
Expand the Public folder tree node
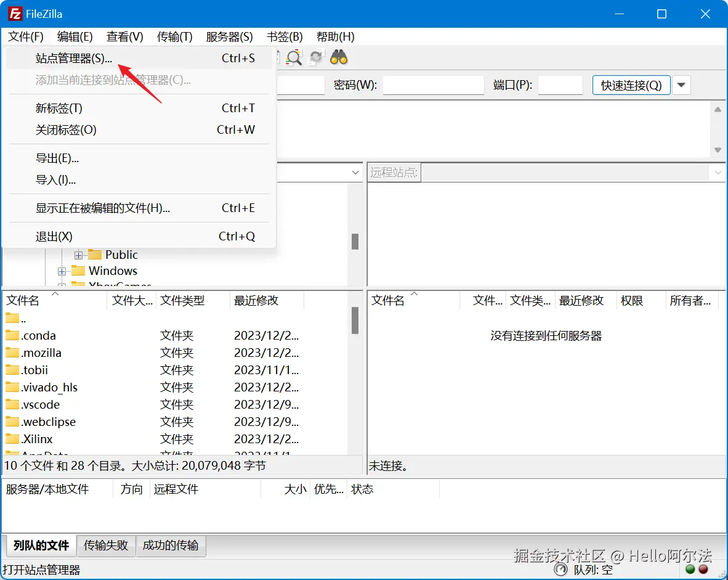(78, 255)
